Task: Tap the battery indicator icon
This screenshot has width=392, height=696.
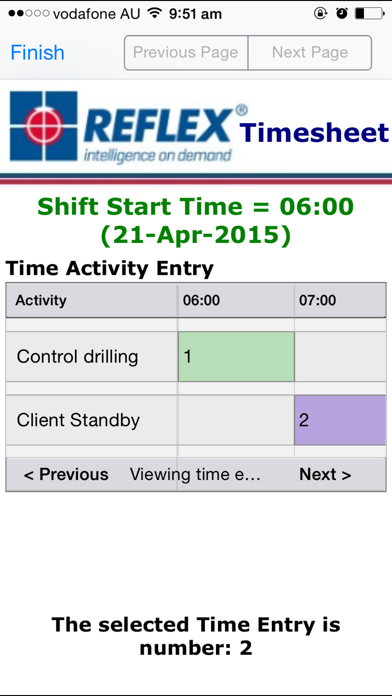Action: (x=370, y=13)
